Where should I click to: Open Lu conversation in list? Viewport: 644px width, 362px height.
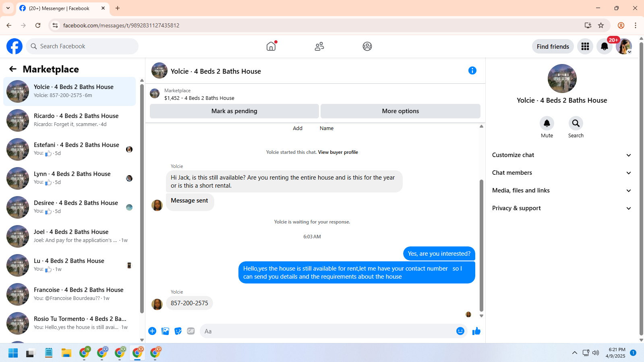[70, 265]
